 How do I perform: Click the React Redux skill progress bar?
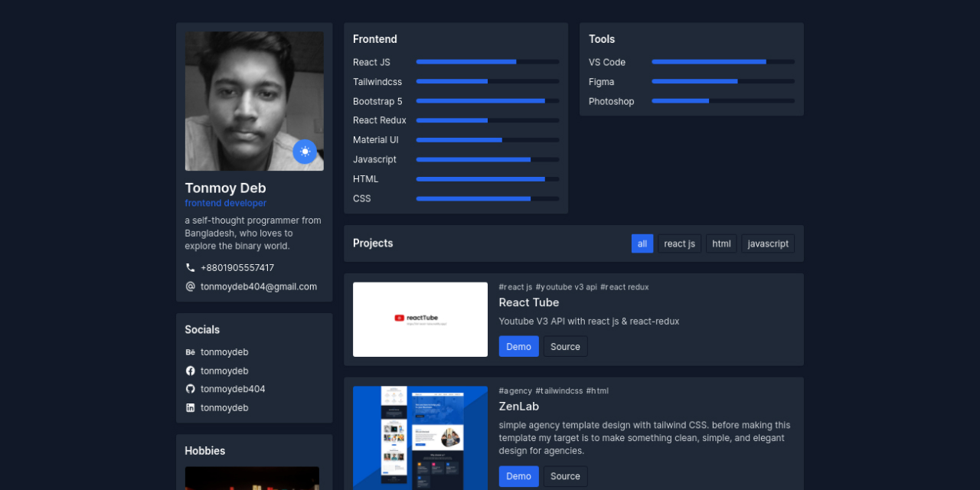488,120
